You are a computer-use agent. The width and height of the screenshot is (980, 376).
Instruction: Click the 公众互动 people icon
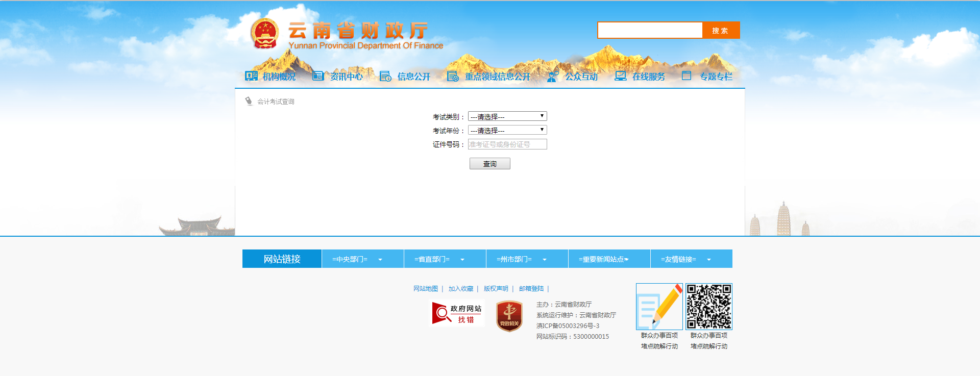(553, 77)
